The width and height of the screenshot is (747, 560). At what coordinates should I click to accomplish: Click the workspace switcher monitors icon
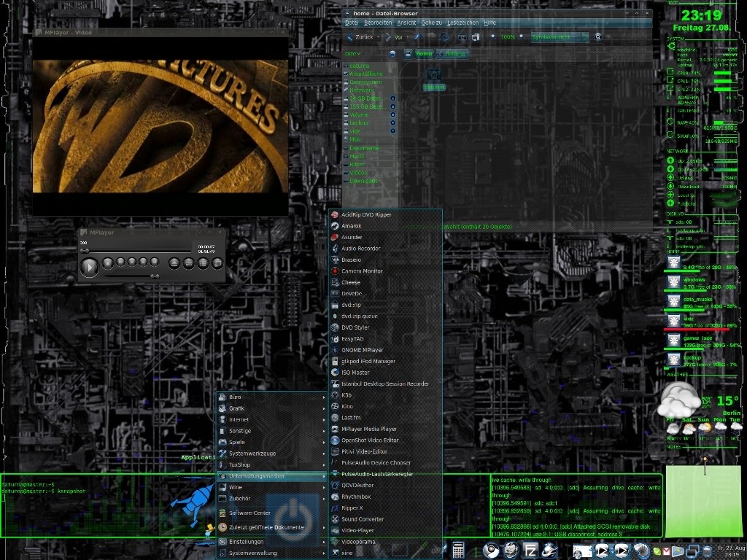coord(693,551)
